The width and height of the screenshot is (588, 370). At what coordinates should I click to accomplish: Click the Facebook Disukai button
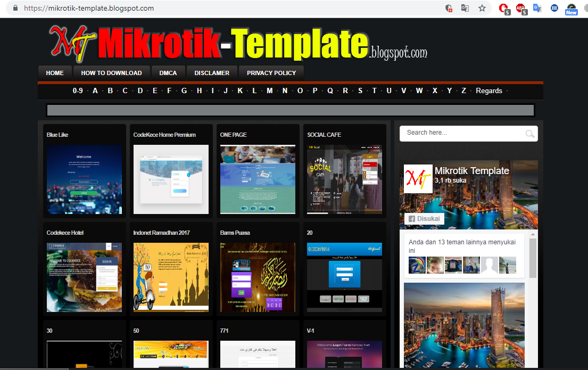pos(424,219)
